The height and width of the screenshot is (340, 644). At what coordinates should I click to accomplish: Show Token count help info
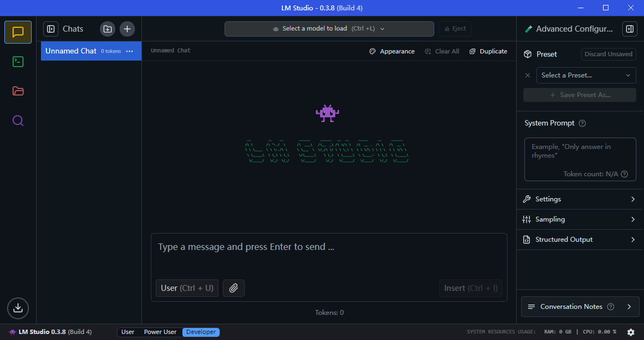point(624,174)
